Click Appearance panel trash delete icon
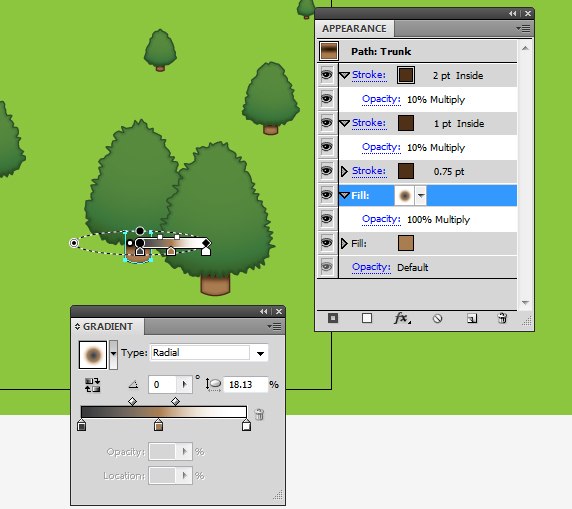 502,318
